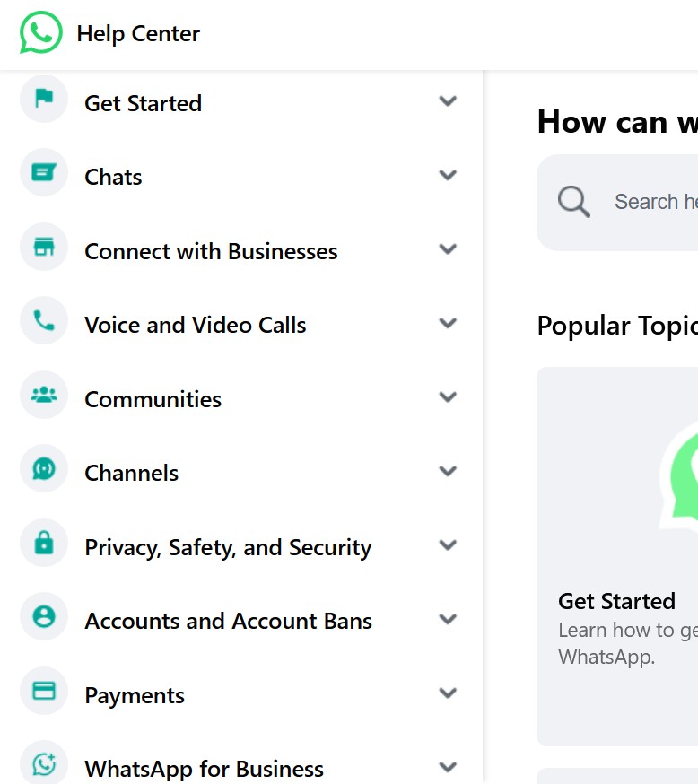This screenshot has width=698, height=784.
Task: Expand the Get Started chevron
Action: (x=448, y=101)
